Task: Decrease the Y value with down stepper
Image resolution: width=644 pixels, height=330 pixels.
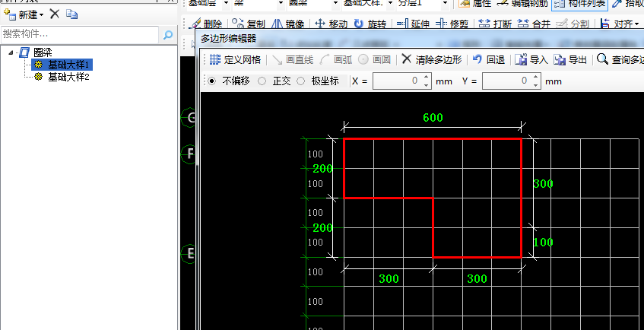Action: pos(535,85)
